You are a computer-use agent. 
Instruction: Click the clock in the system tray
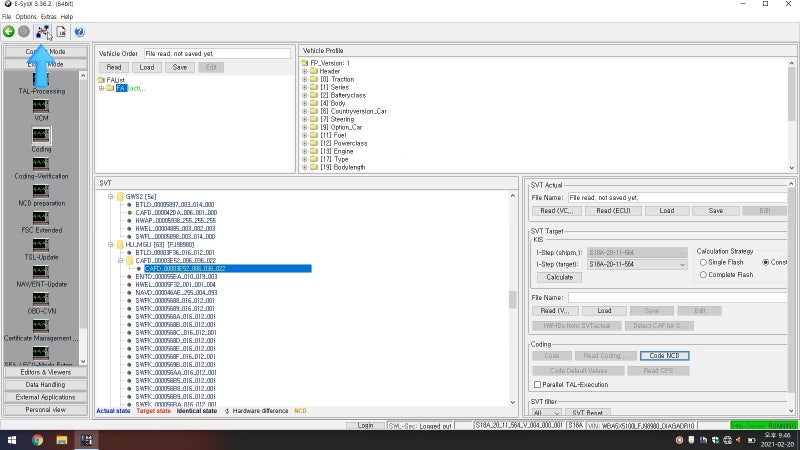click(x=778, y=440)
